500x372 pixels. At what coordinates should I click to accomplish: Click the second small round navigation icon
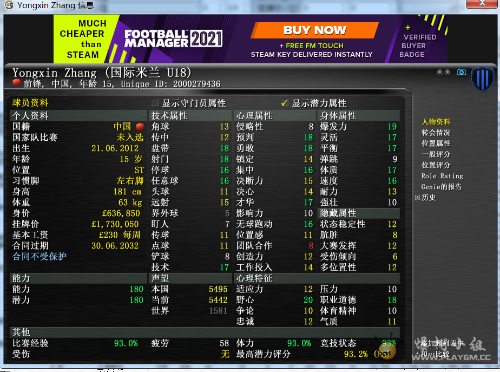click(x=447, y=72)
